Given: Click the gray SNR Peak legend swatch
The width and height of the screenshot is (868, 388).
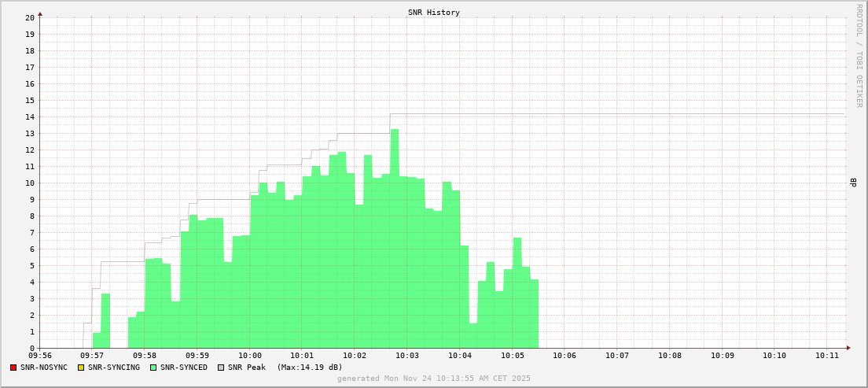Looking at the screenshot, I should tap(221, 368).
